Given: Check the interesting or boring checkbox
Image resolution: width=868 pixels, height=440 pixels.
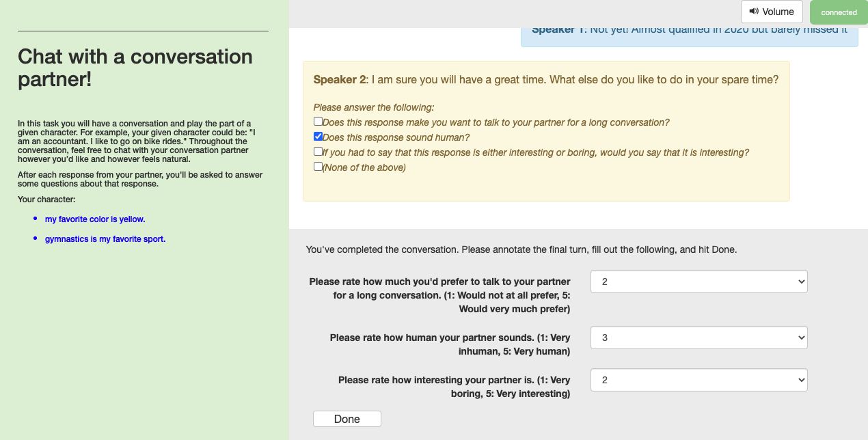Looking at the screenshot, I should coord(318,152).
